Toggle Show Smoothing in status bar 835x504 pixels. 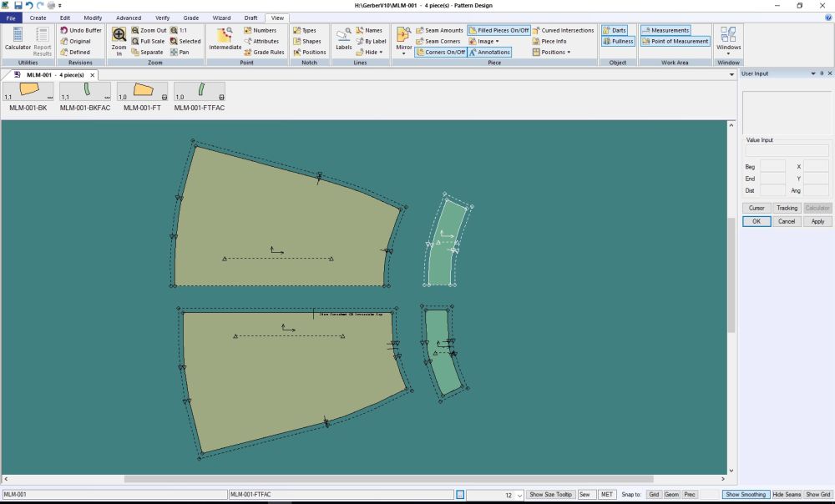pos(746,495)
